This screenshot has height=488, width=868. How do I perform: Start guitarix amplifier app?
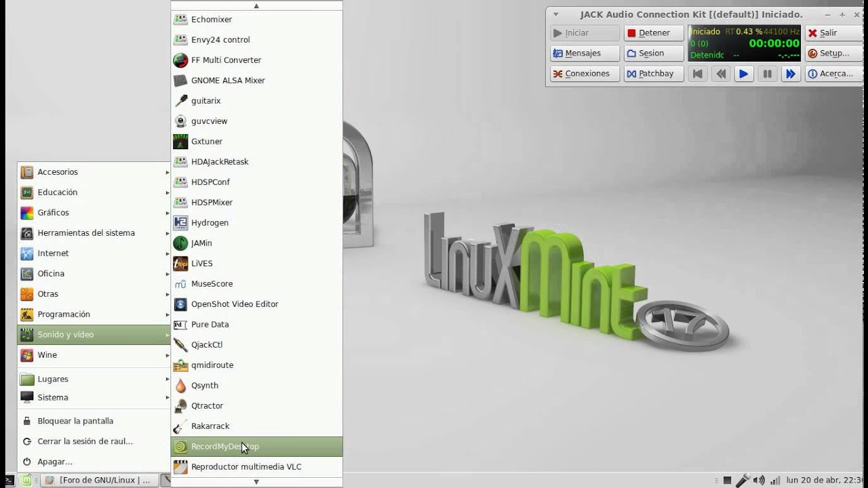(256, 101)
